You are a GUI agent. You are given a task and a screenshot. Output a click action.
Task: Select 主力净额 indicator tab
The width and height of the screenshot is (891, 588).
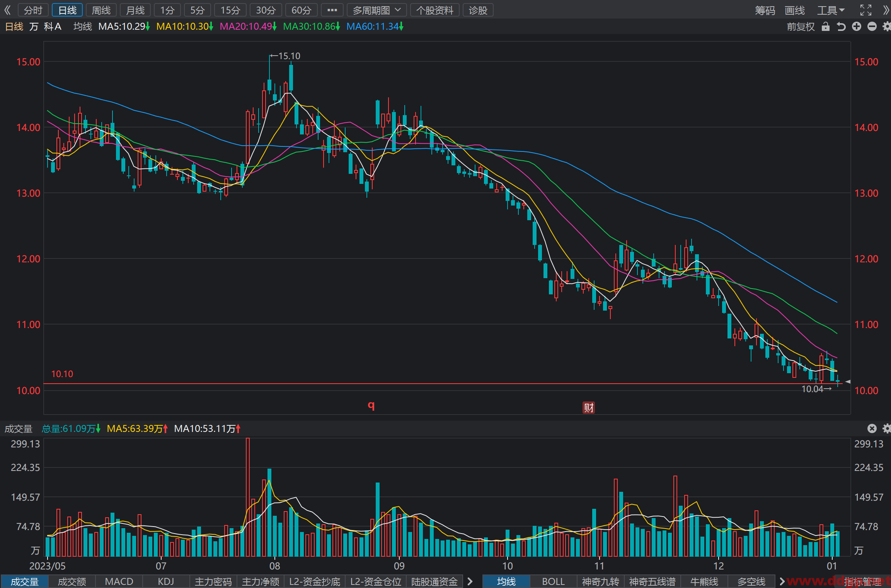[x=261, y=581]
